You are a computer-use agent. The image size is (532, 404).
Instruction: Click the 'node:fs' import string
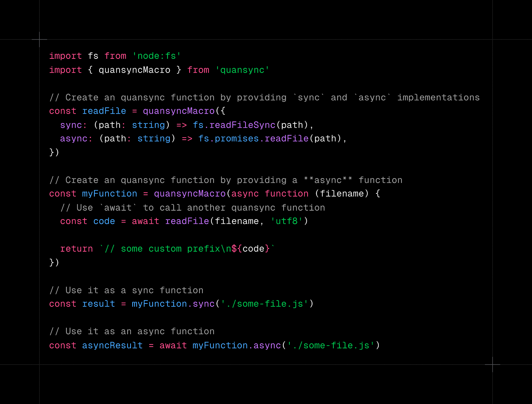(x=156, y=56)
